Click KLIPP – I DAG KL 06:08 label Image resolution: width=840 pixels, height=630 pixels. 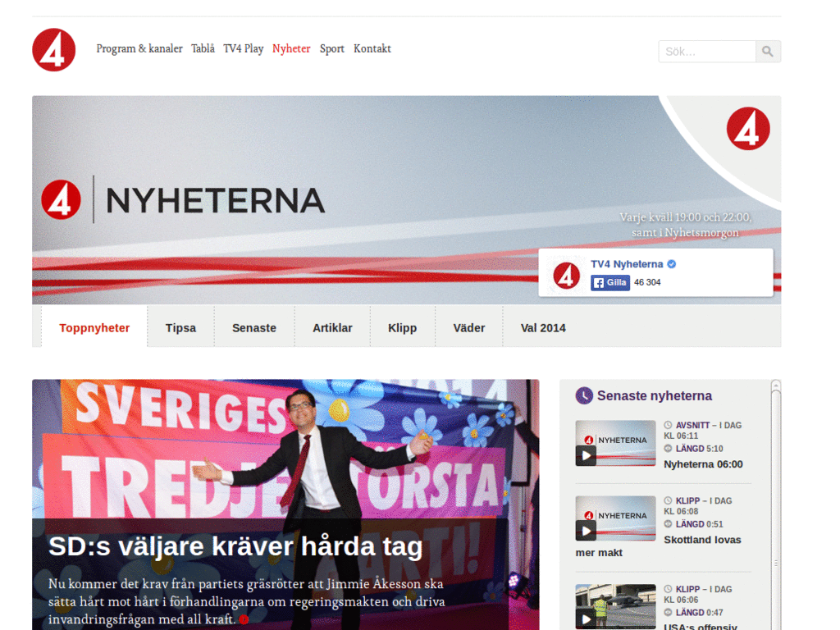[698, 506]
